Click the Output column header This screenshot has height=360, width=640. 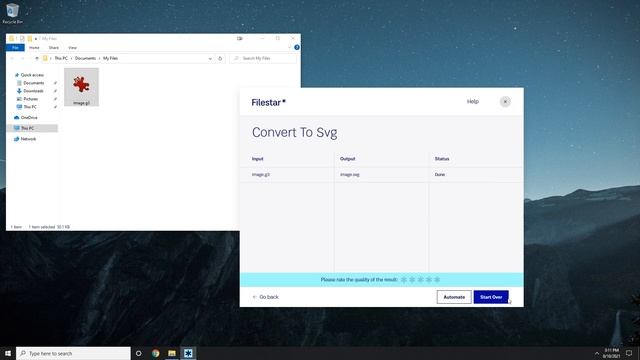[347, 159]
